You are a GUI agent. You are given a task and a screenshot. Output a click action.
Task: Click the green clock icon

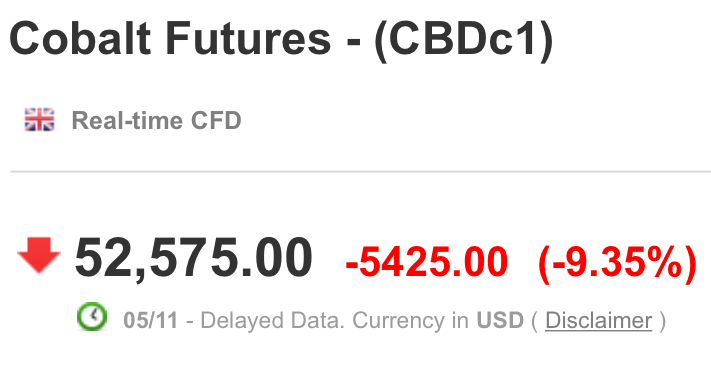(x=92, y=316)
